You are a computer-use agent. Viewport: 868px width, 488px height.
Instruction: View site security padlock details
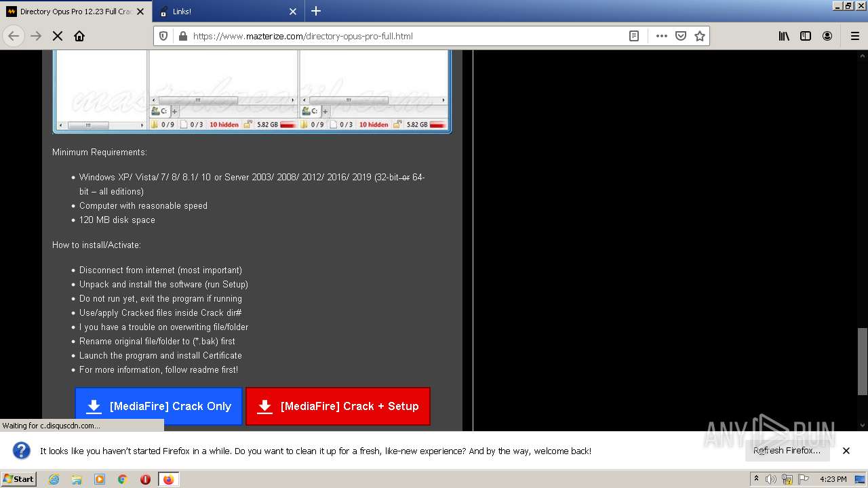[182, 36]
